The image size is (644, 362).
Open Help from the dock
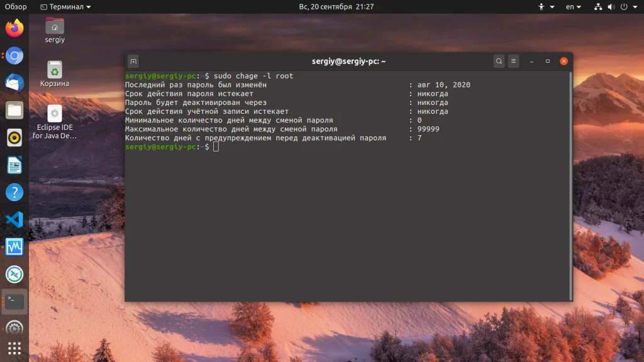click(14, 192)
